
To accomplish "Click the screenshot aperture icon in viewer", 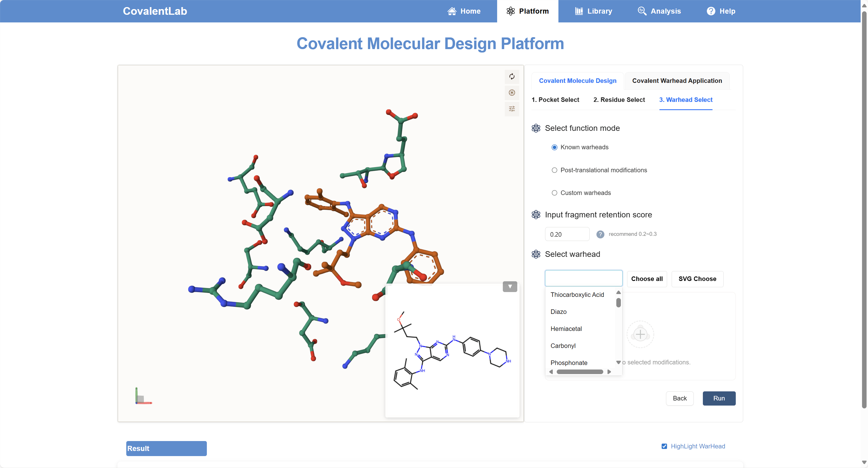I will [512, 93].
